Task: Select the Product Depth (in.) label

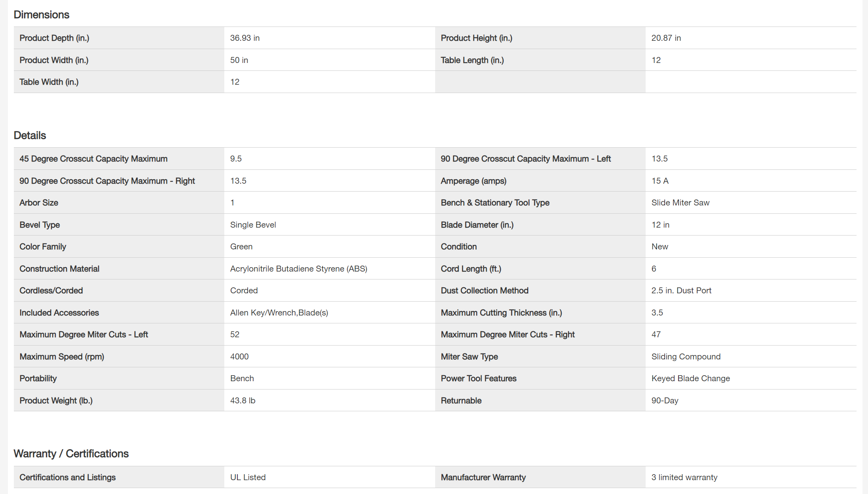Action: tap(54, 38)
